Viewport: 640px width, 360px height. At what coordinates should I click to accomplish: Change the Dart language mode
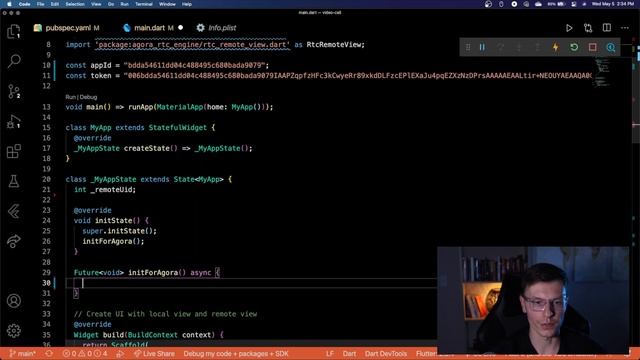[x=349, y=353]
